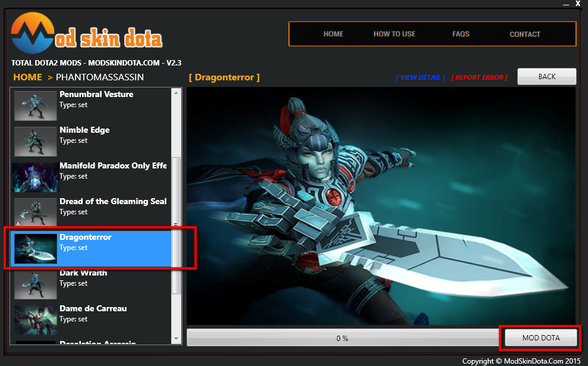The image size is (588, 366).
Task: Choose the Dame de Carreau set name
Action: click(93, 308)
